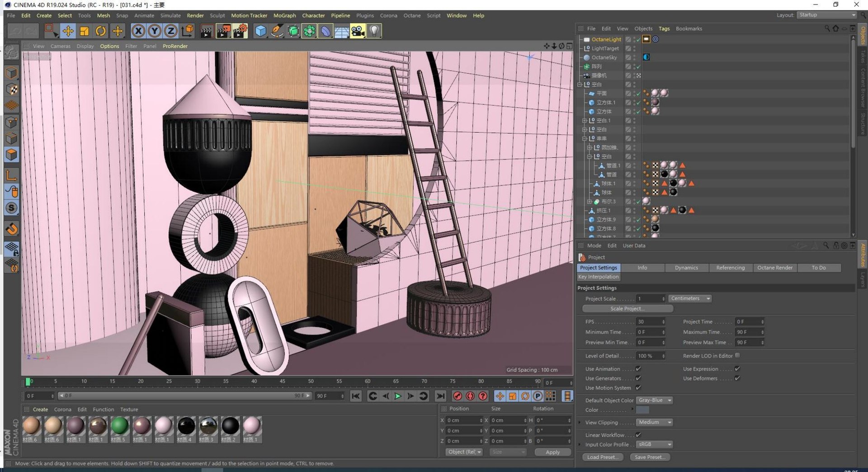Toggle X-axis lock icon

(138, 31)
